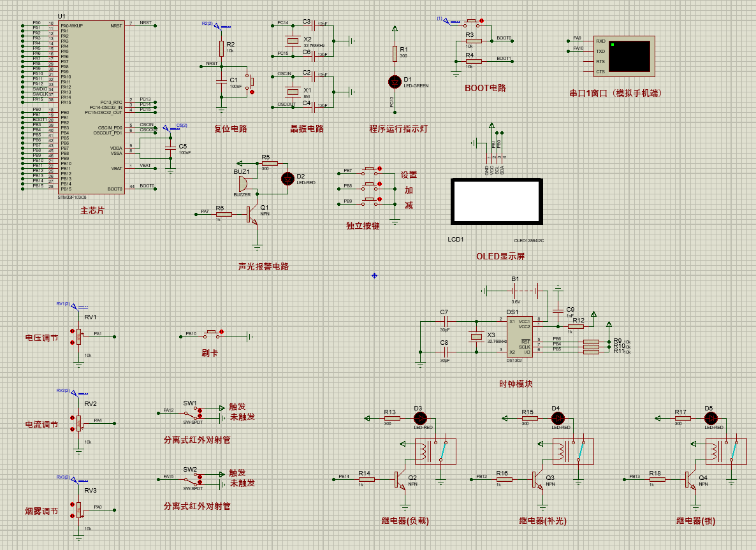The height and width of the screenshot is (550, 756).
Task: Click the OLED显示屏 label
Action: click(x=500, y=256)
